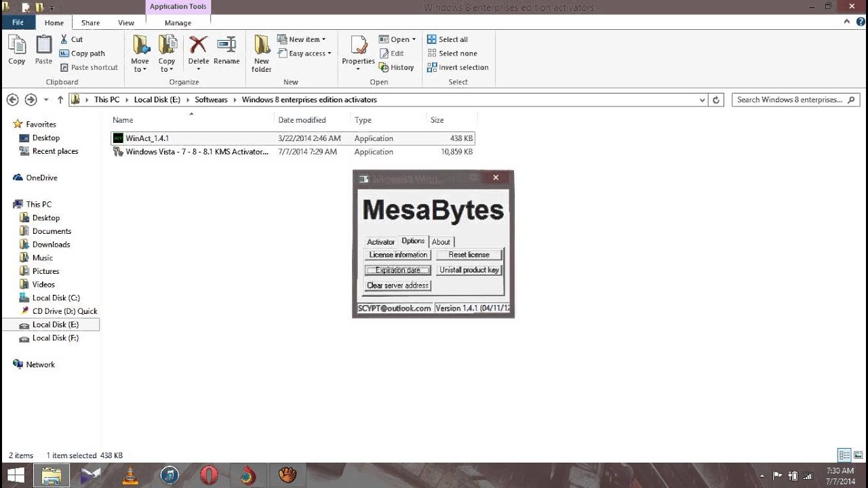
Task: Select Cut in the ribbon
Action: tap(71, 39)
